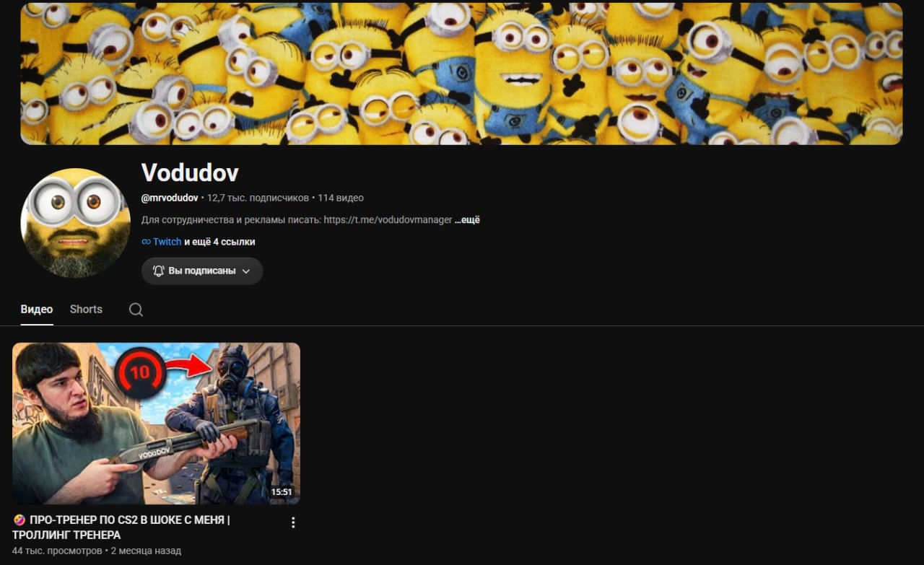Open the three-dot menu for the CS2 video
Viewport: 924px width, 565px height.
(x=293, y=522)
